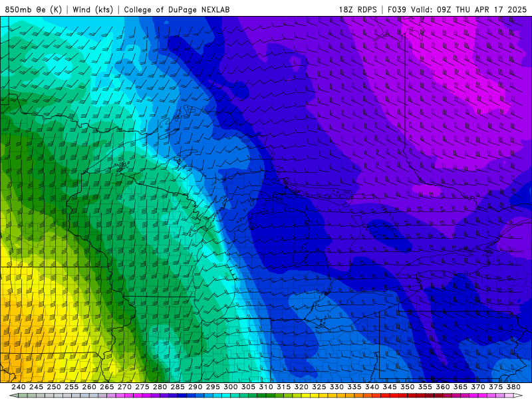Click the 310 legend value
Image resolution: width=532 pixels, height=399 pixels.
click(x=265, y=387)
